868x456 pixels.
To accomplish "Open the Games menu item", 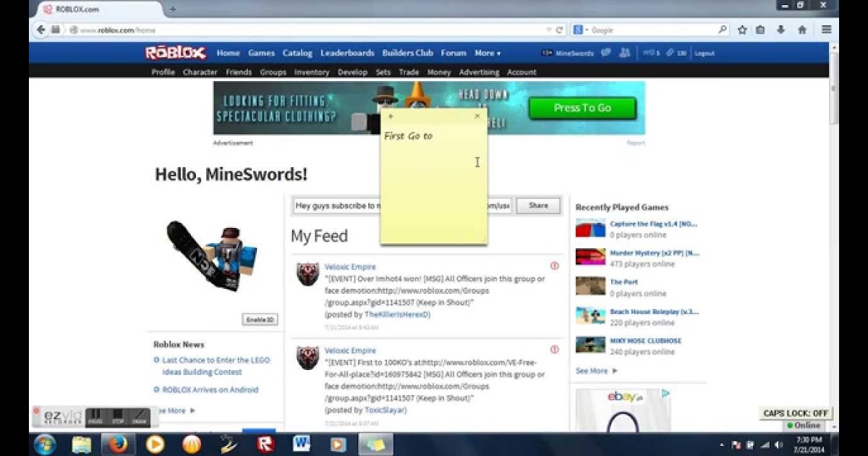I will click(x=261, y=53).
